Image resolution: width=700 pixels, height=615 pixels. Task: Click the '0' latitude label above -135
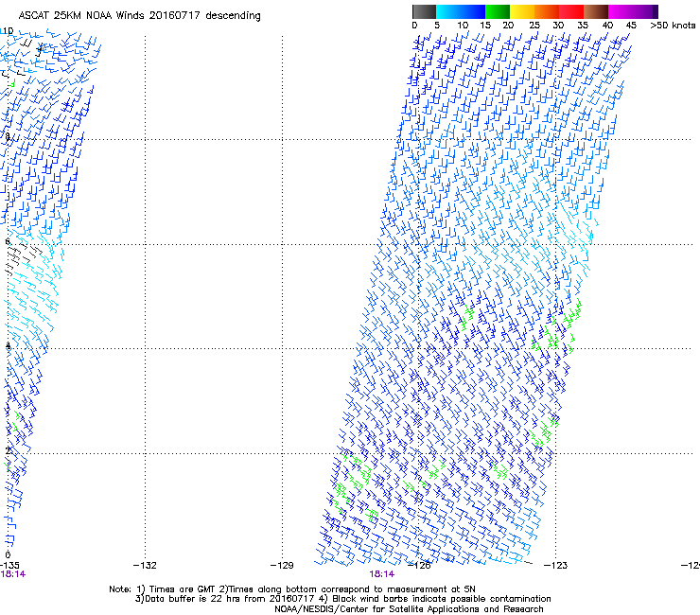click(8, 555)
